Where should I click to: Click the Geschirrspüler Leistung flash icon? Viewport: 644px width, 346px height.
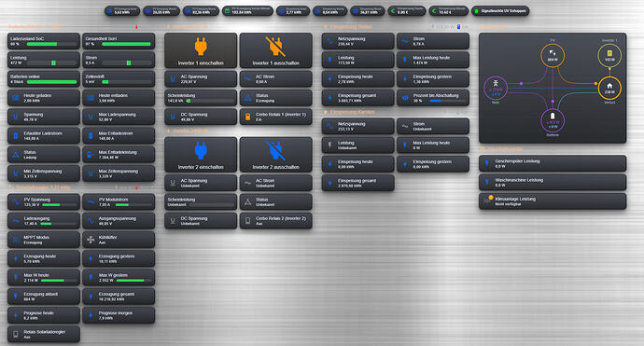[x=487, y=163]
